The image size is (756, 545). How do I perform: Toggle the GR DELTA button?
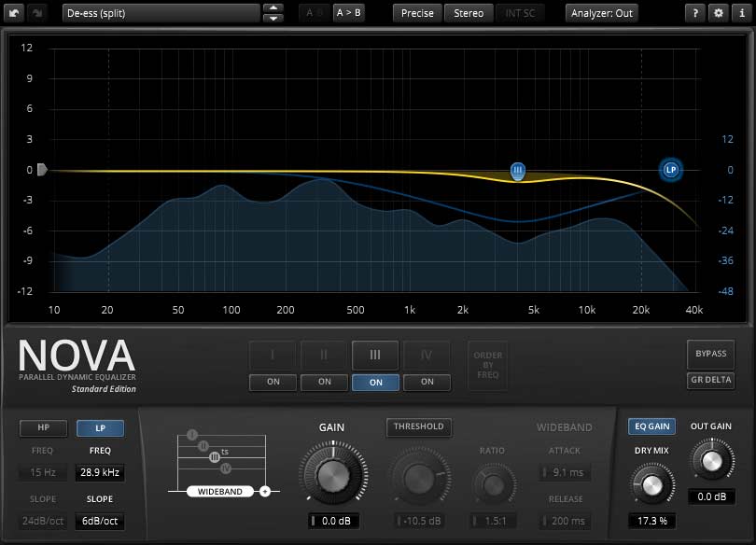710,380
